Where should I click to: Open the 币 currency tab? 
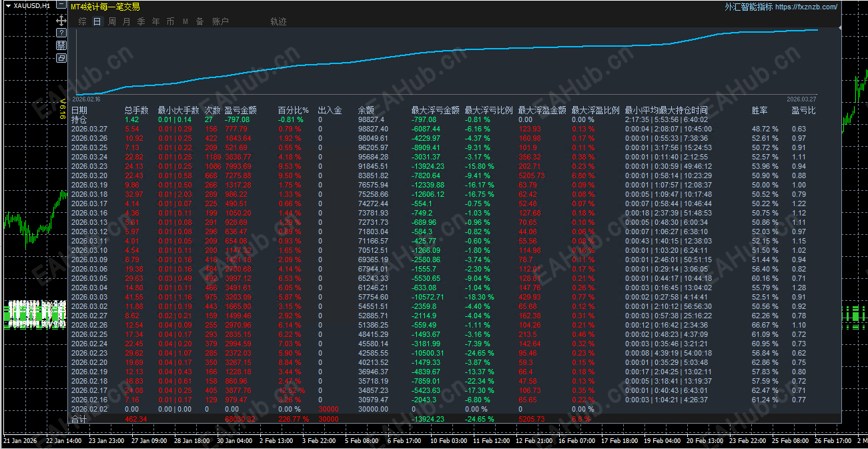(170, 21)
